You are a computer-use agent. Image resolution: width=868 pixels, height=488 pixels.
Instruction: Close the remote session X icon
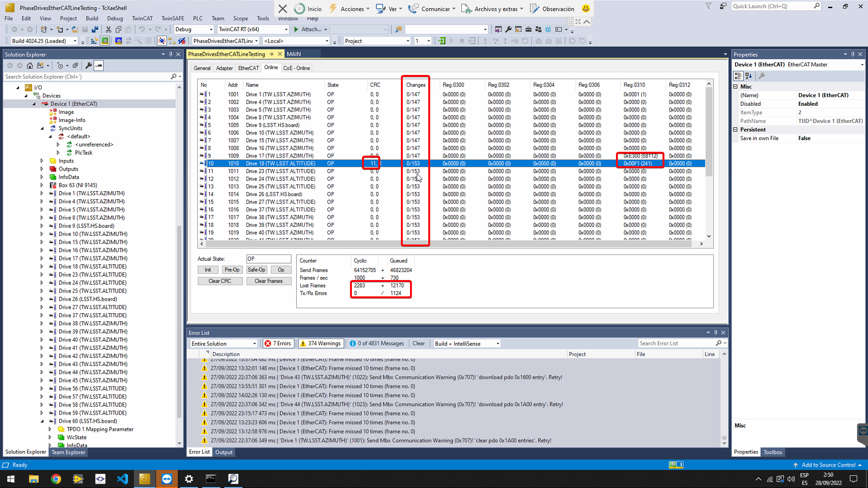coord(283,9)
